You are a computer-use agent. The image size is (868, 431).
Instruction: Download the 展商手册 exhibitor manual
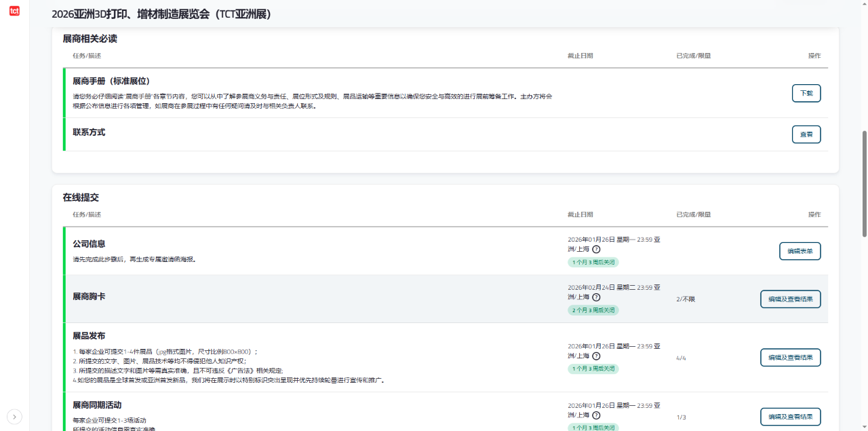coord(806,93)
